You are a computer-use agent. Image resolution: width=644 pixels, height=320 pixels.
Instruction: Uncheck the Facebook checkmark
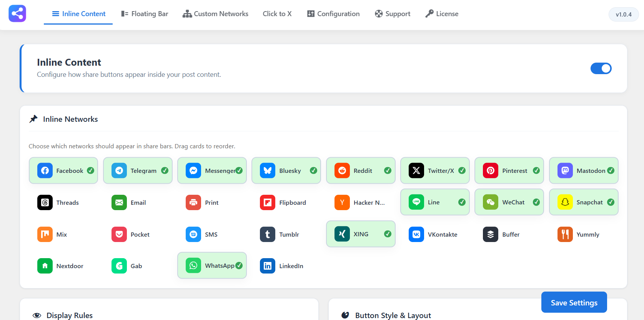point(91,171)
